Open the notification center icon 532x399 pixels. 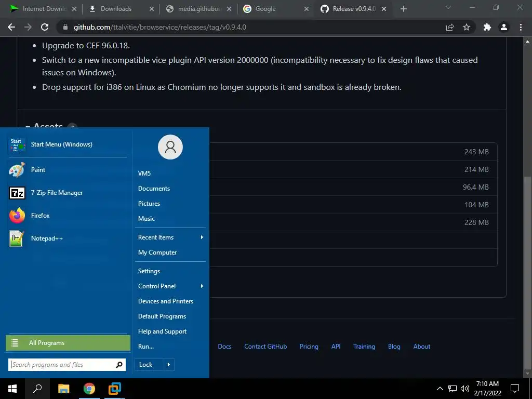click(515, 389)
